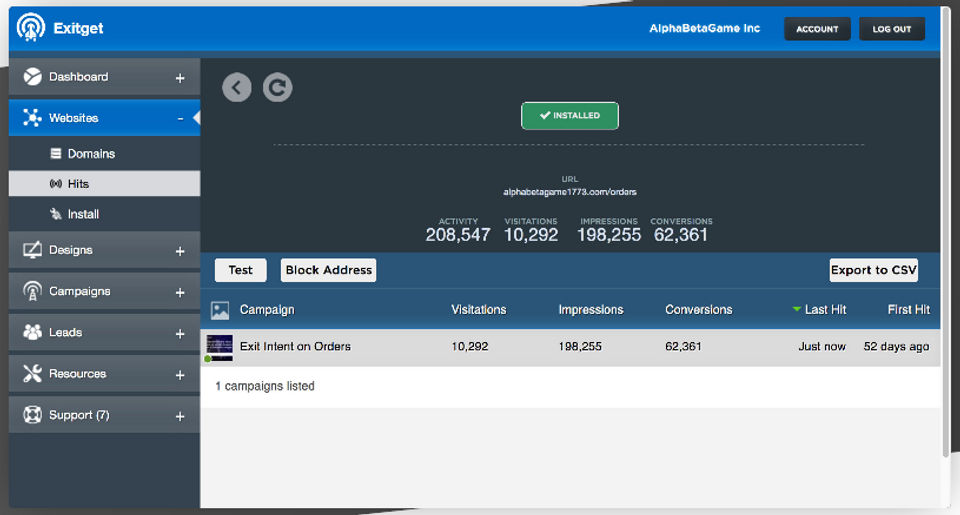Expand the Dashboard menu plus sign
Image resolution: width=960 pixels, height=515 pixels.
coord(180,78)
